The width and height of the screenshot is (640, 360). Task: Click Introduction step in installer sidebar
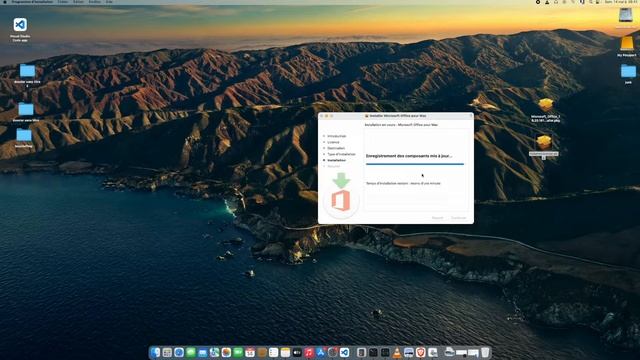(x=337, y=136)
